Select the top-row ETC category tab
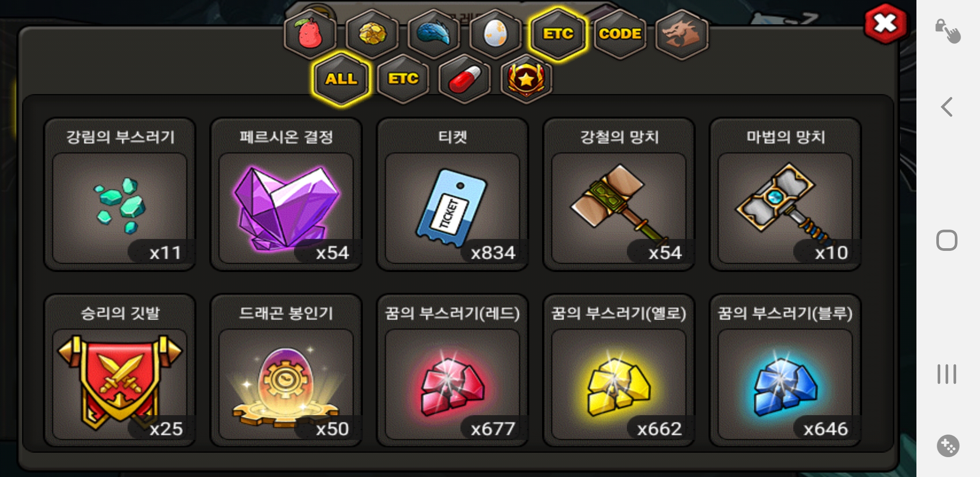 pos(558,34)
